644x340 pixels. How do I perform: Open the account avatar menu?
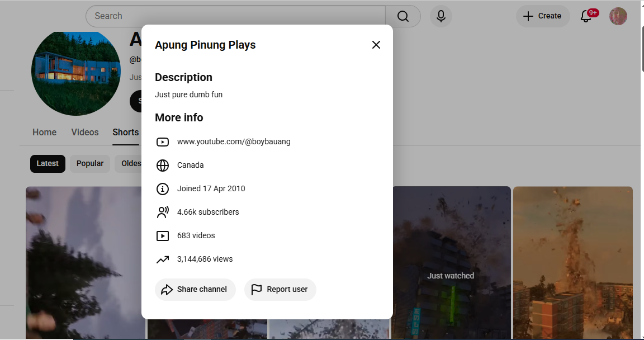pyautogui.click(x=618, y=16)
